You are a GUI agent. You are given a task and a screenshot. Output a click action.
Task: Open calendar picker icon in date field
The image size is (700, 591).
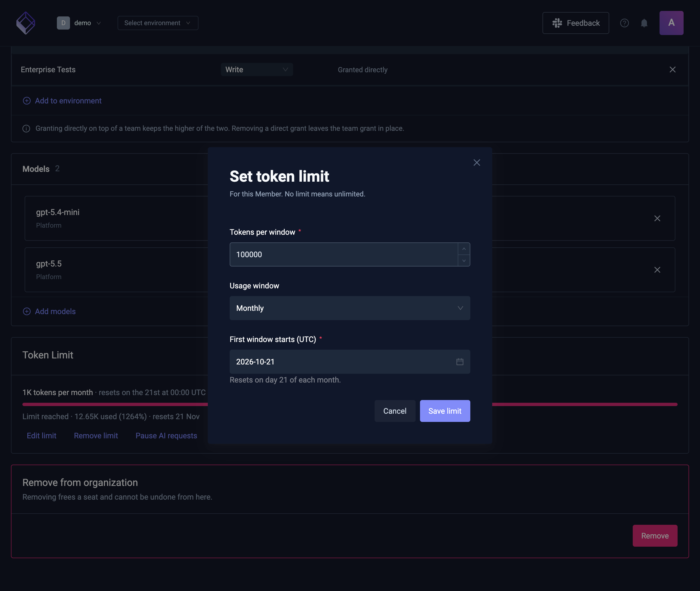tap(460, 362)
